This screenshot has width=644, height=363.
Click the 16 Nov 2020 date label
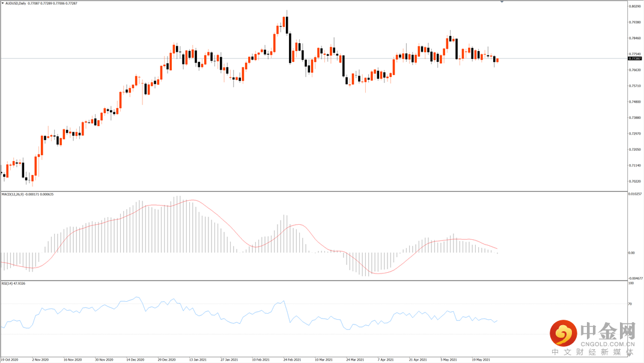tap(72, 360)
